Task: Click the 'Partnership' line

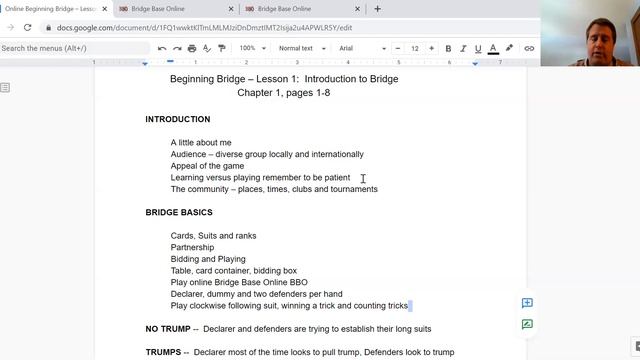Action: [192, 247]
